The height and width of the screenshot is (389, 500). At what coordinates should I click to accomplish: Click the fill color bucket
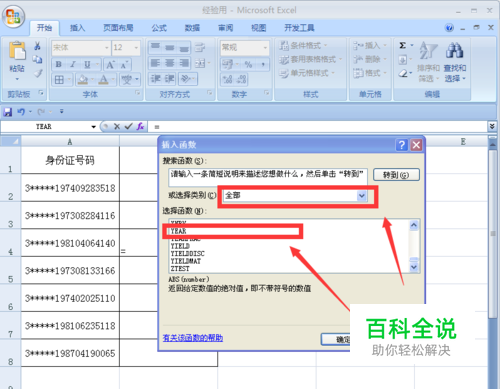(x=82, y=80)
